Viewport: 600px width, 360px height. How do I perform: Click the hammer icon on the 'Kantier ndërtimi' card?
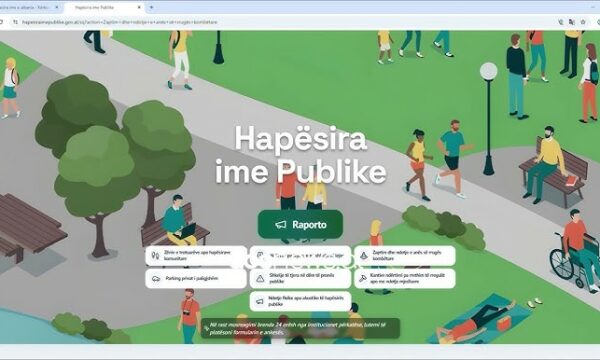pyautogui.click(x=362, y=279)
